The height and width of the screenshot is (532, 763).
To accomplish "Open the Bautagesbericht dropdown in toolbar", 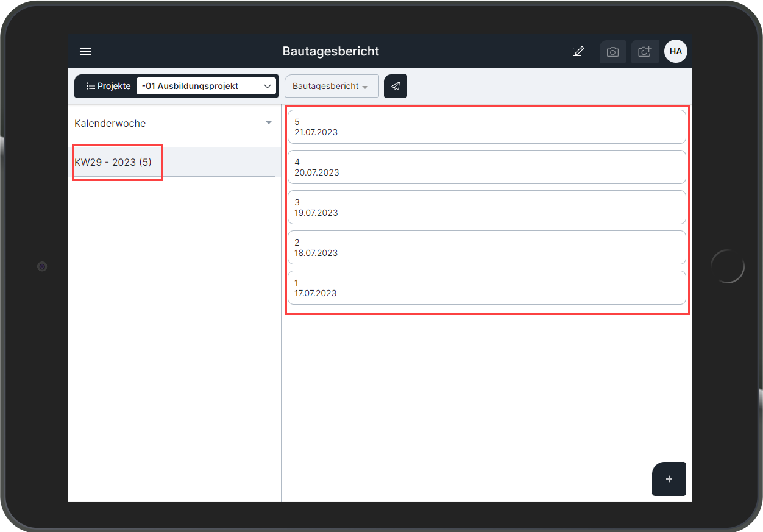I will 332,86.
